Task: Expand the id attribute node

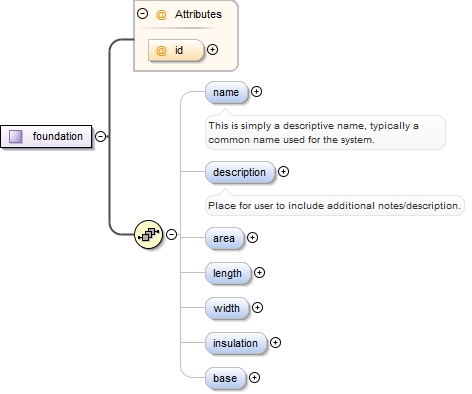Action: tap(212, 50)
